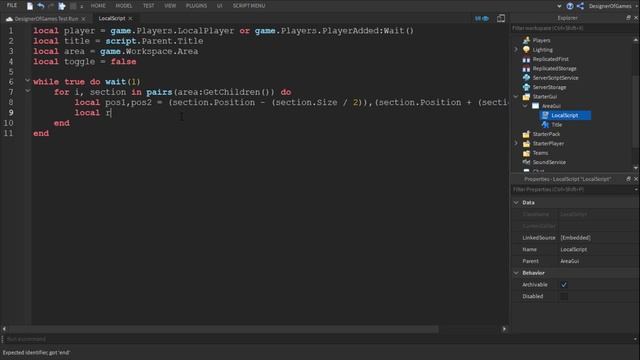This screenshot has width=640, height=360.
Task: Click the Explorer scrollbar's down arrow
Action: pyautogui.click(x=636, y=168)
